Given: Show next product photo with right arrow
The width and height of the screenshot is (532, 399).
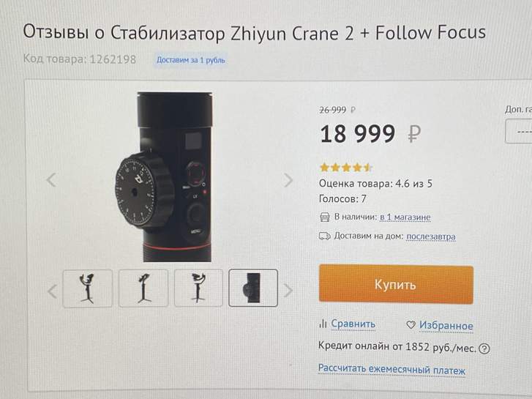Looking at the screenshot, I should pyautogui.click(x=288, y=180).
